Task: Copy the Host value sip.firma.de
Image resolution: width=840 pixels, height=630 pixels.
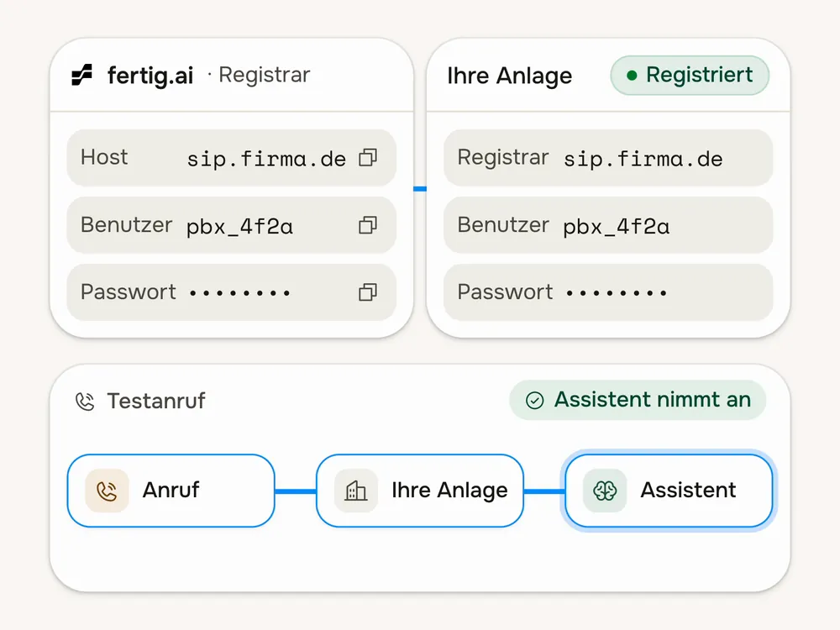Action: coord(368,158)
